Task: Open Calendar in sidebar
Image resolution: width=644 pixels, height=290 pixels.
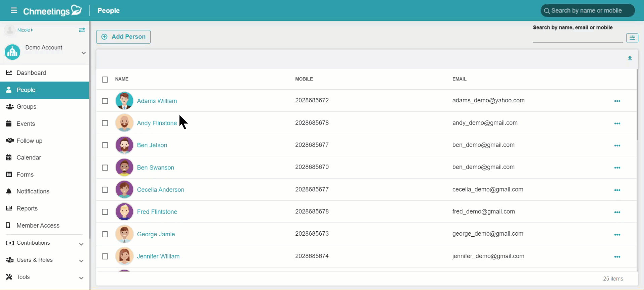Action: click(44, 157)
